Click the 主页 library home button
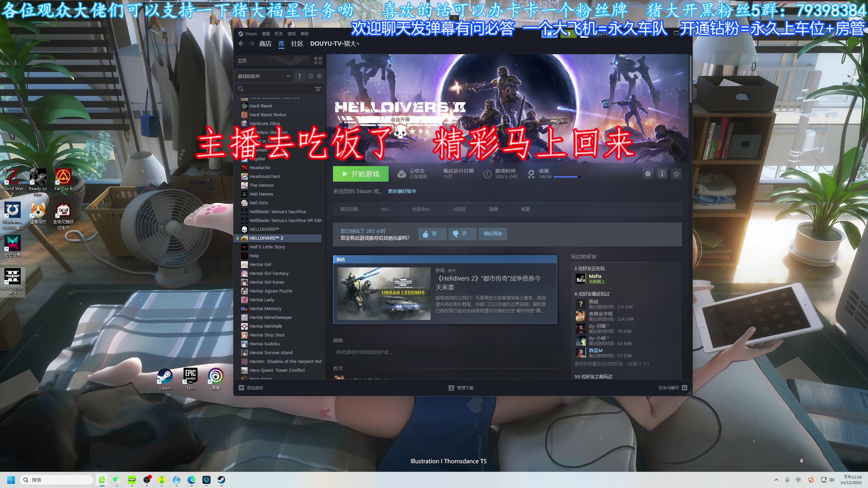Image resolution: width=868 pixels, height=488 pixels. (x=273, y=61)
